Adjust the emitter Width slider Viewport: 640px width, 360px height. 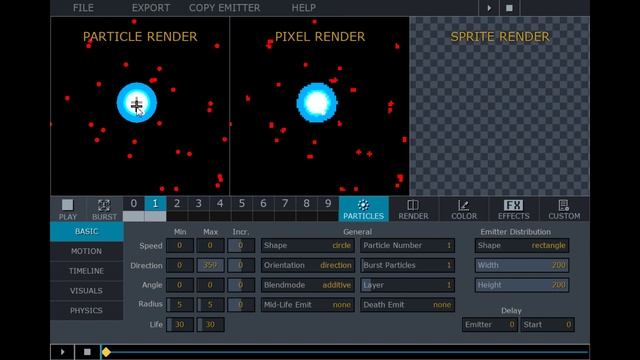(522, 265)
